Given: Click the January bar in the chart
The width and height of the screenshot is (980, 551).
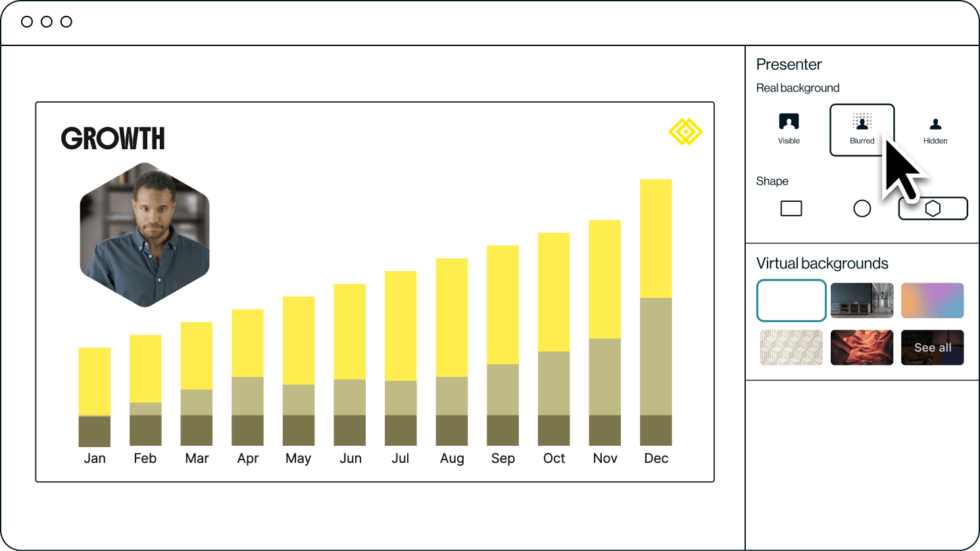Looking at the screenshot, I should click(94, 396).
